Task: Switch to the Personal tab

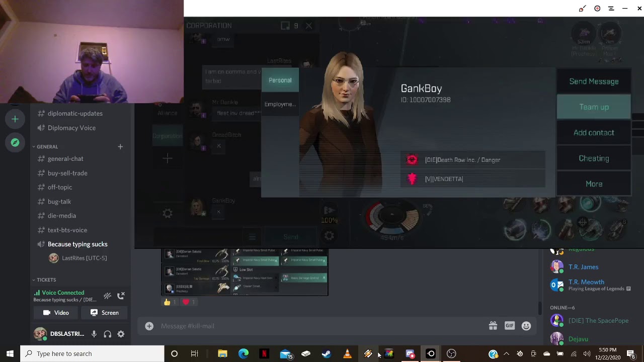Action: 280,80
